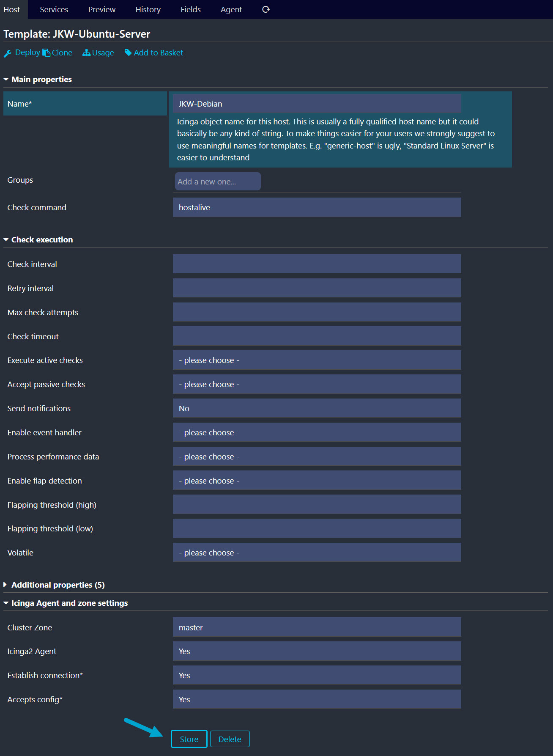Click the Clone copy icon
Screen dimensions: 553x756
(46, 53)
